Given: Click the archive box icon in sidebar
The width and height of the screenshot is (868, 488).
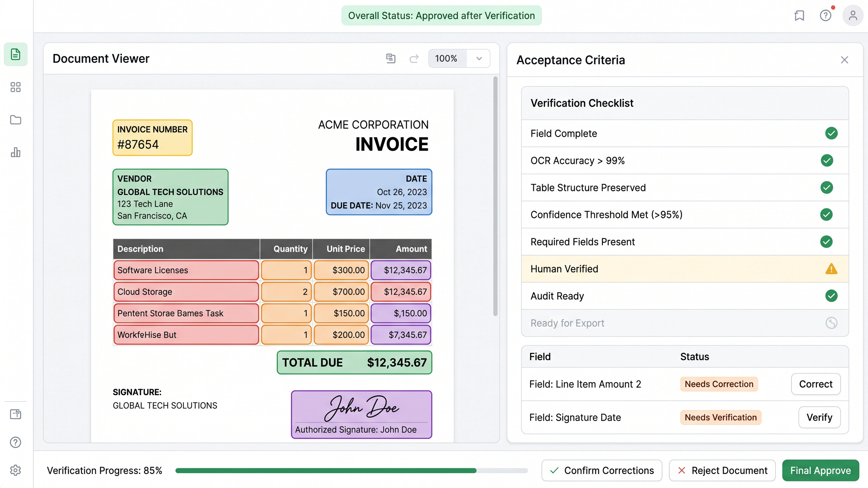Looking at the screenshot, I should 15,414.
